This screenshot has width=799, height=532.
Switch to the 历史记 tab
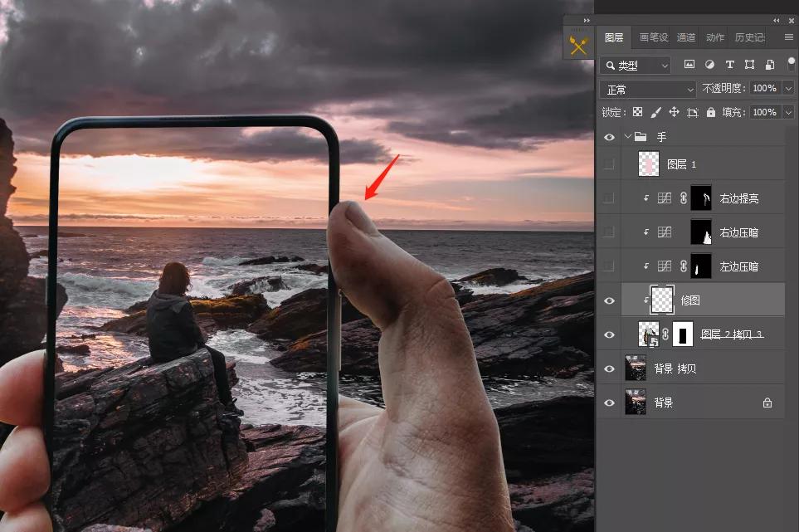(749, 37)
